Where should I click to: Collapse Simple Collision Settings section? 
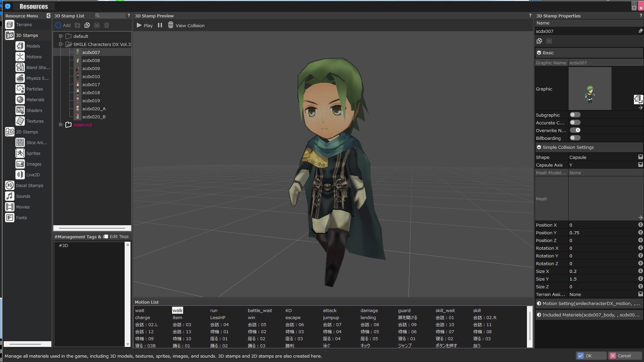pyautogui.click(x=539, y=147)
